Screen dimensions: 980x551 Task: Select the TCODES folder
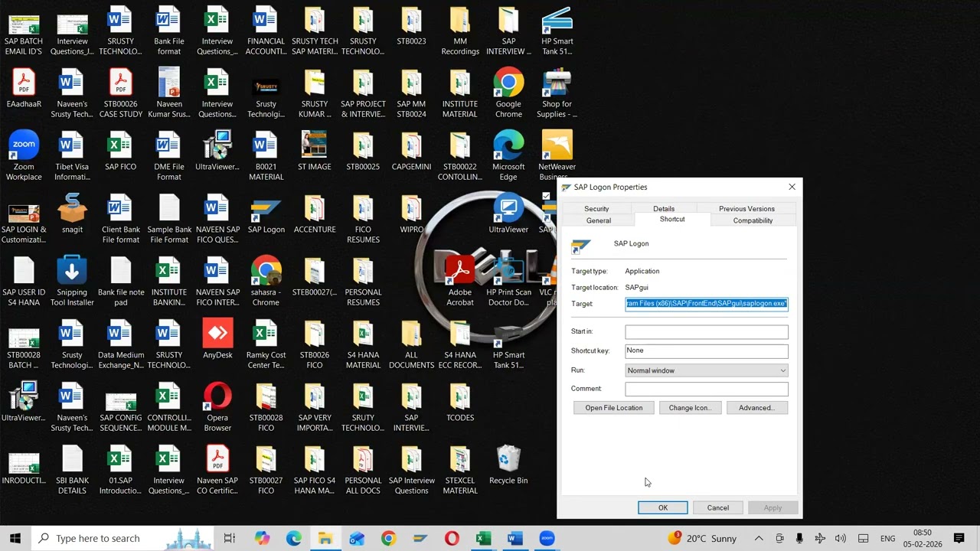point(459,403)
